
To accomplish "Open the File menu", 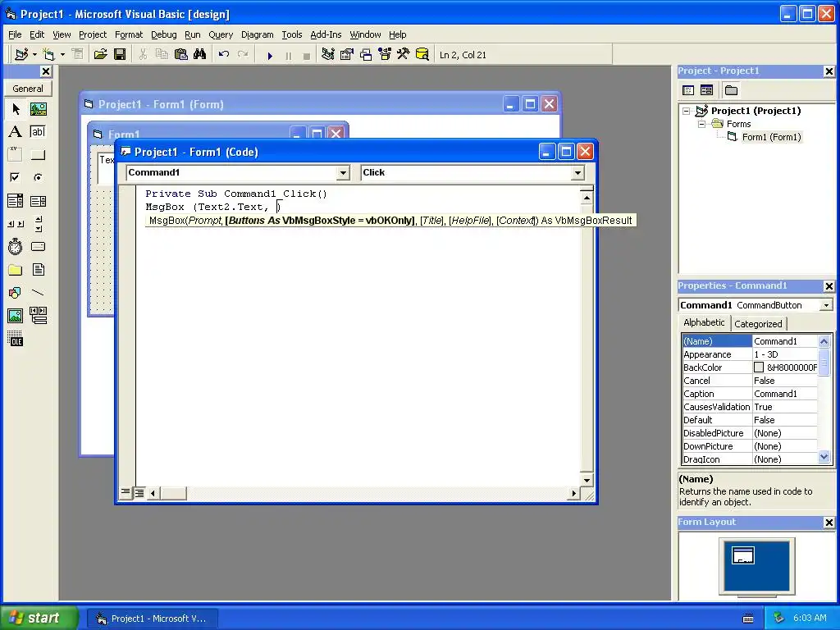I will [15, 34].
